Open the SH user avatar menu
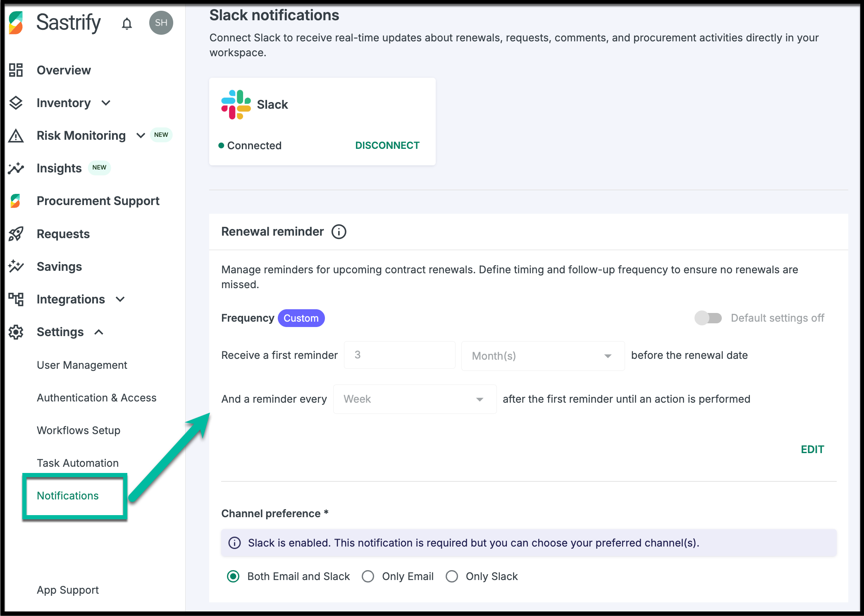Viewport: 864px width, 616px height. (x=161, y=23)
